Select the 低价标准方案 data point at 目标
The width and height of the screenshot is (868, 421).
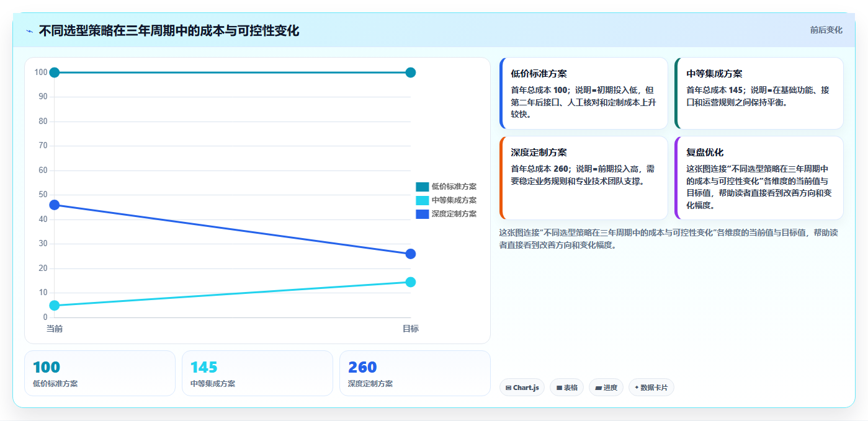point(410,73)
